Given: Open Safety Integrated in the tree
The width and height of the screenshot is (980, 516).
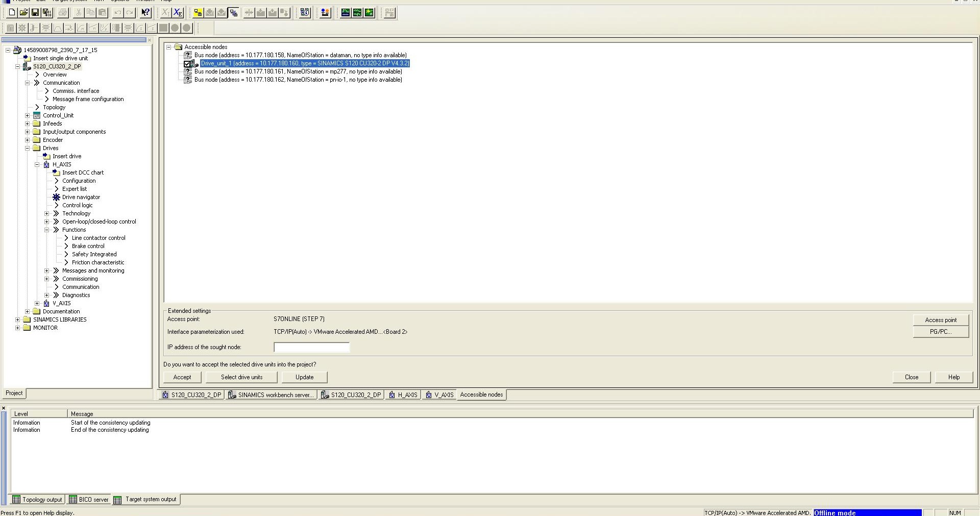Looking at the screenshot, I should tap(94, 254).
